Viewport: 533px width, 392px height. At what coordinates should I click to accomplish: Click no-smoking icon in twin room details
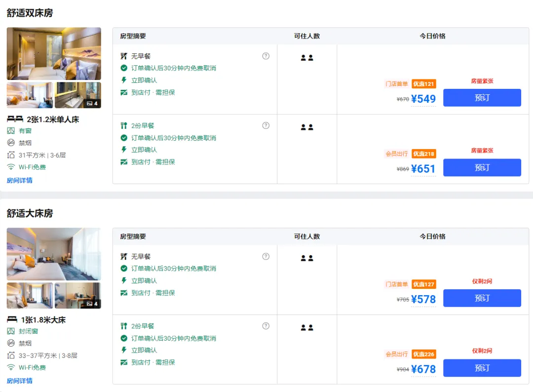(11, 143)
